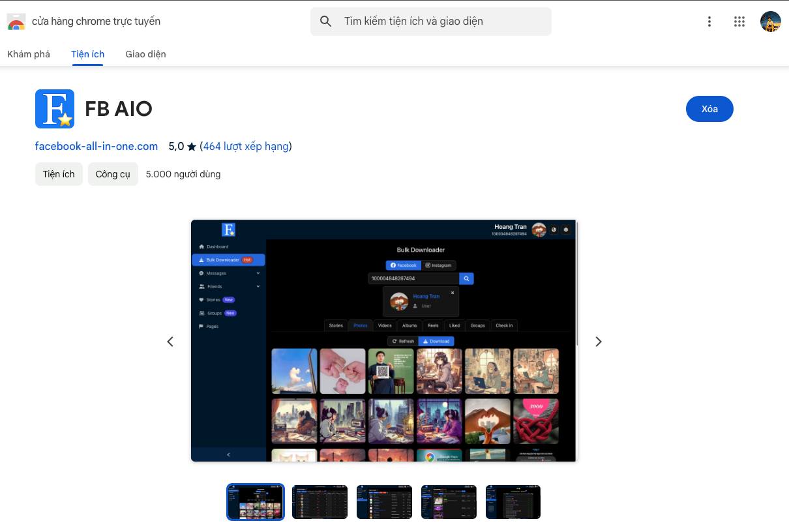Select the fifth screenshot thumbnail
Image resolution: width=789 pixels, height=532 pixels.
point(513,502)
